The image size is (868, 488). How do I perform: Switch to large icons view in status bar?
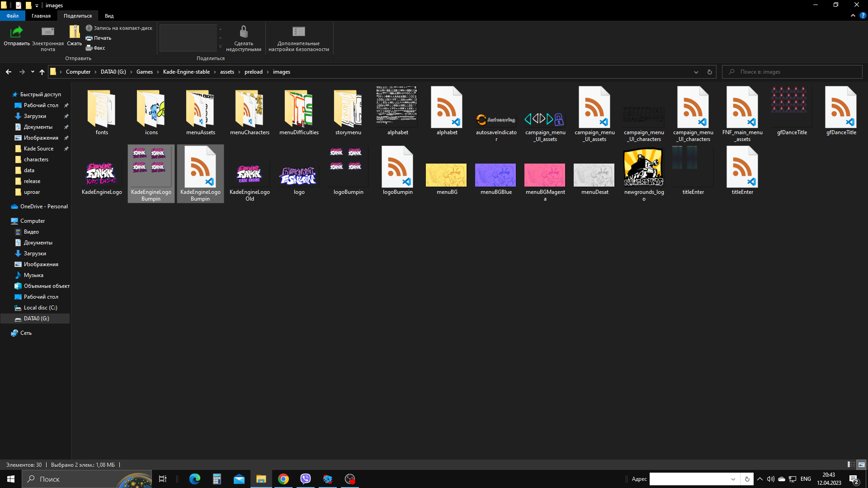861,465
